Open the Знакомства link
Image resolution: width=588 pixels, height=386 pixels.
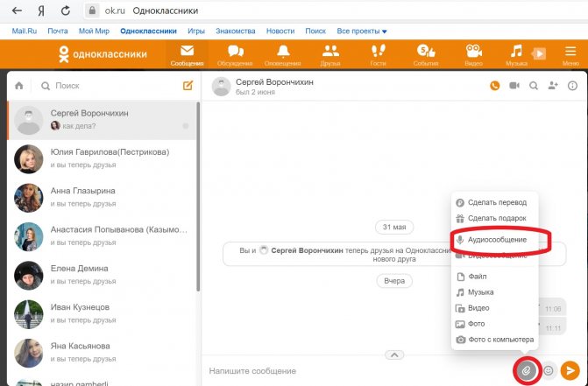(236, 32)
